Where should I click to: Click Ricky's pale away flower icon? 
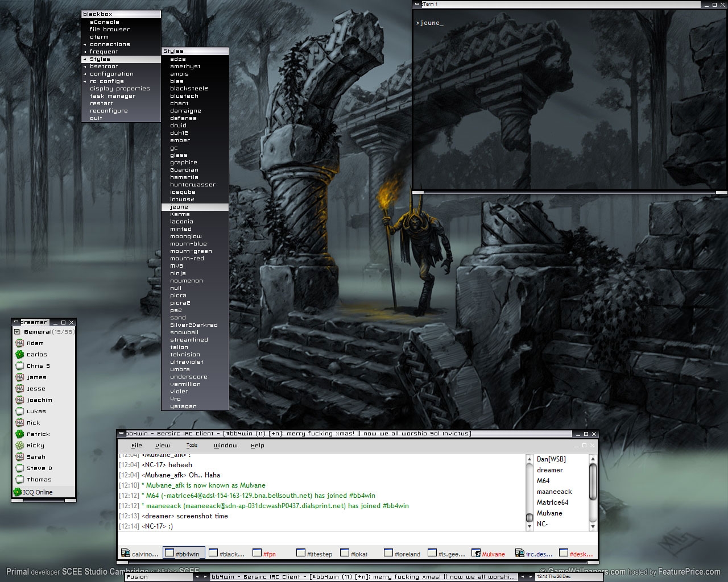19,446
